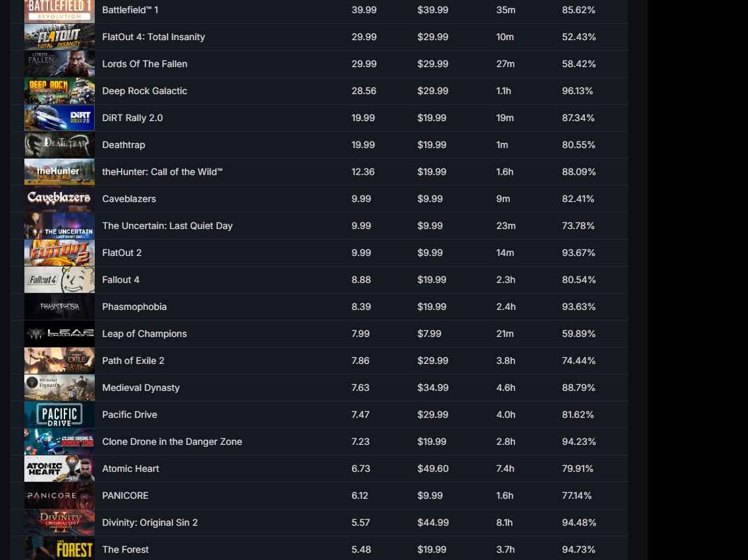Open the Path of Exile 2 title

(x=133, y=361)
